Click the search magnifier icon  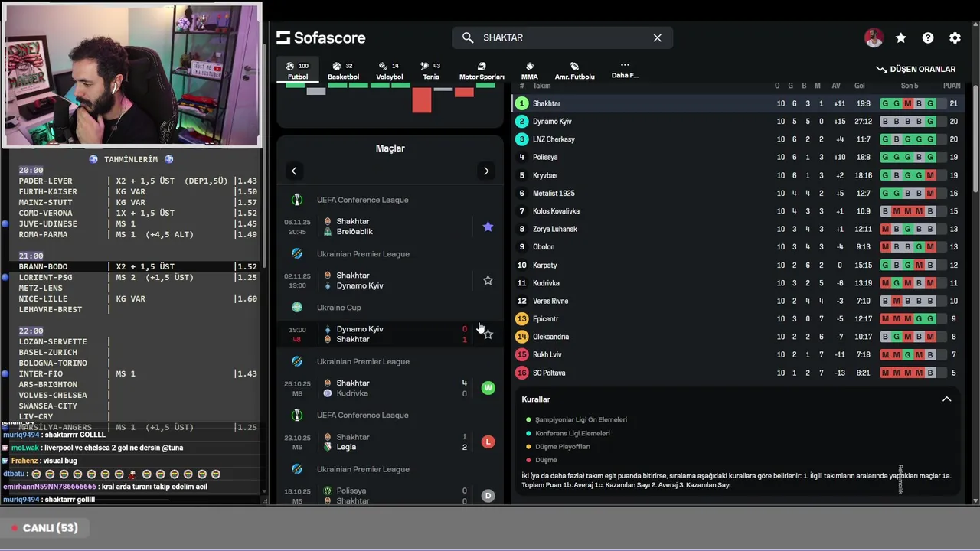click(468, 37)
